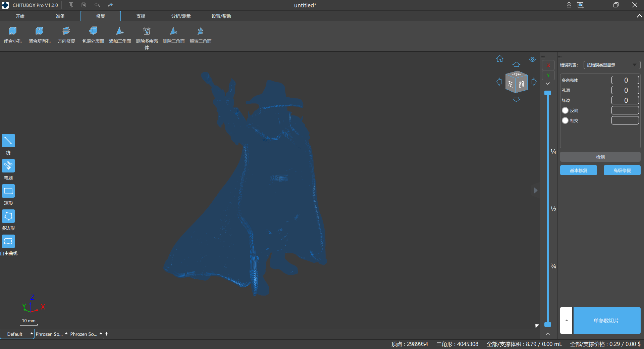Click the 坏边 count field

click(x=625, y=100)
